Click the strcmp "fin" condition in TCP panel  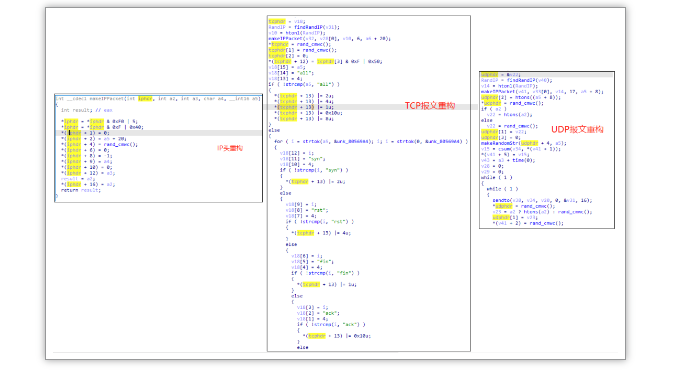325,273
